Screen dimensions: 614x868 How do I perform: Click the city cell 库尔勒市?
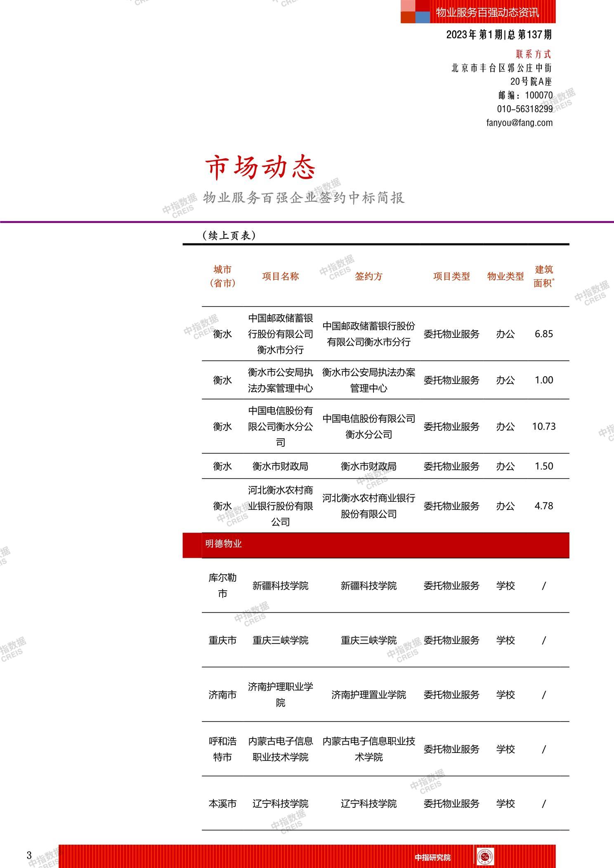[222, 585]
